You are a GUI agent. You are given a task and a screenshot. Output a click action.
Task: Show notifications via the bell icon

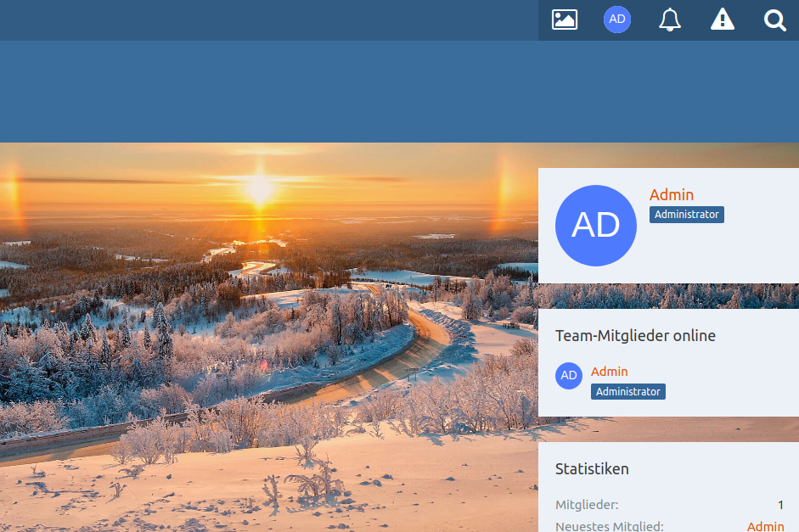pos(670,20)
